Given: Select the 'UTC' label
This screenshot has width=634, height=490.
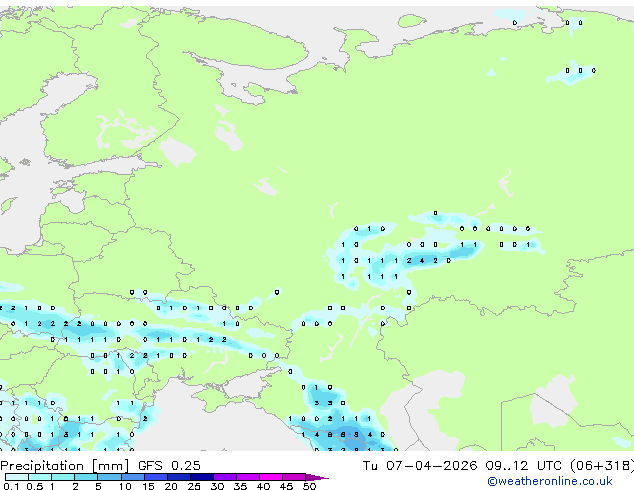Looking at the screenshot, I should click(549, 466).
